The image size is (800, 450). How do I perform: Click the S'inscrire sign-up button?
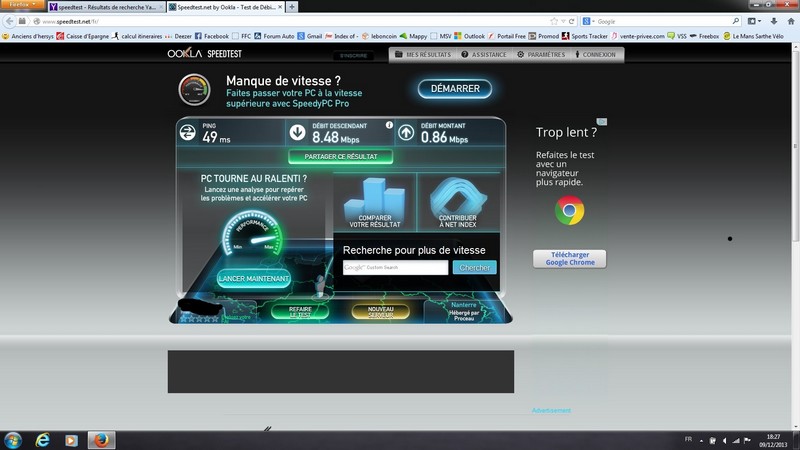(x=354, y=55)
